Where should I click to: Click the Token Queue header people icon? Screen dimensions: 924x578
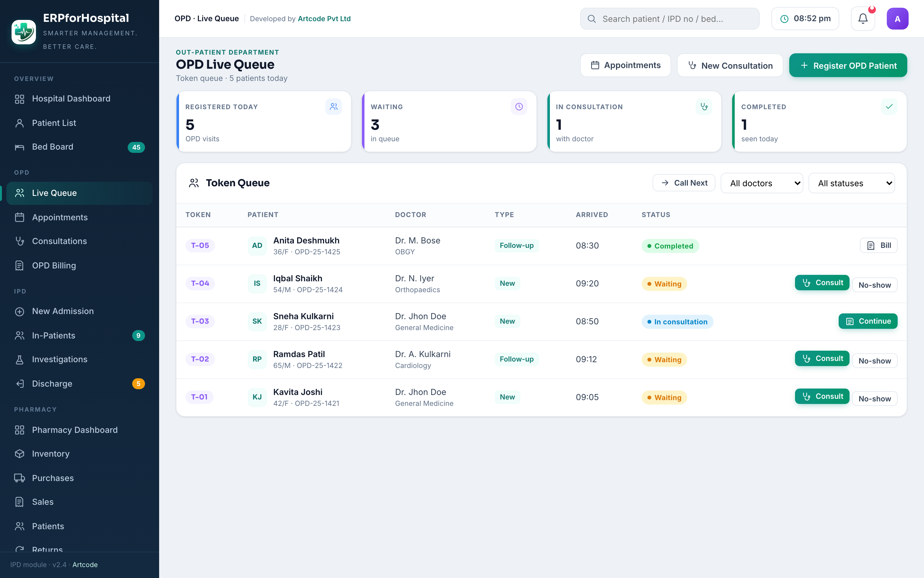pyautogui.click(x=194, y=183)
